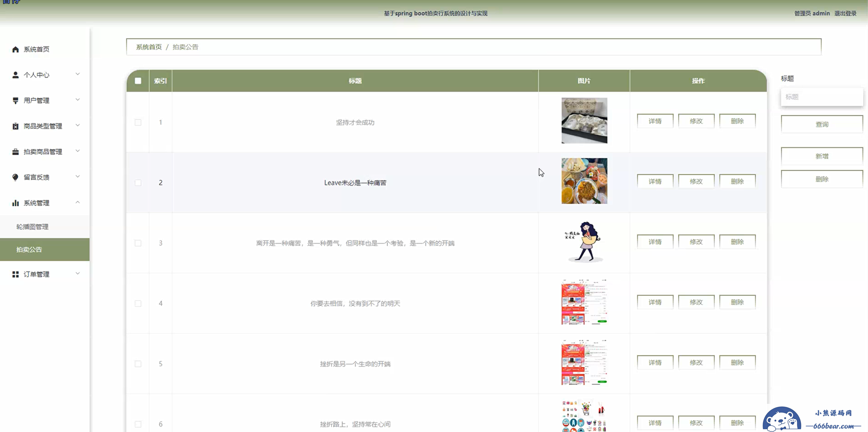
Task: Click the 系统首页 breadcrumb link
Action: (x=149, y=47)
